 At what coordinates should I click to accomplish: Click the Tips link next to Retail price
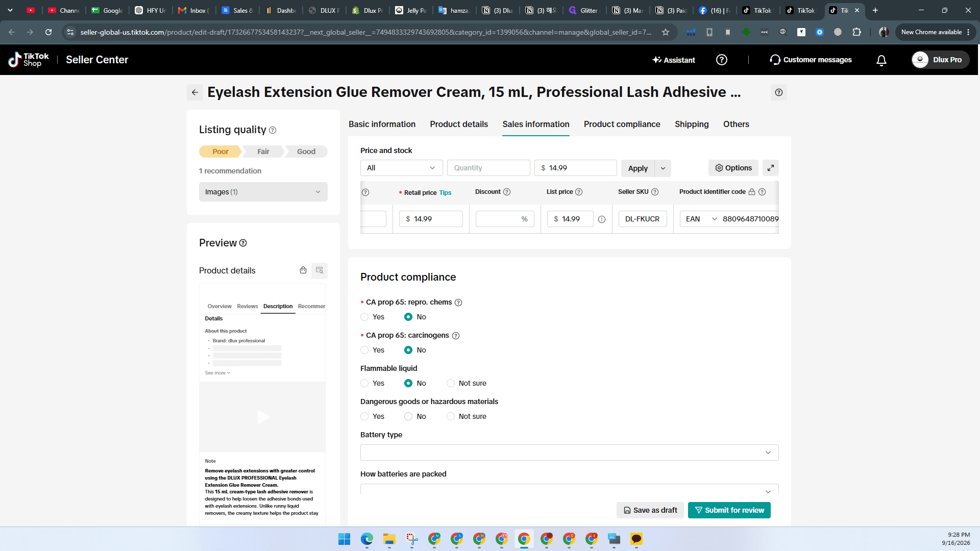445,193
